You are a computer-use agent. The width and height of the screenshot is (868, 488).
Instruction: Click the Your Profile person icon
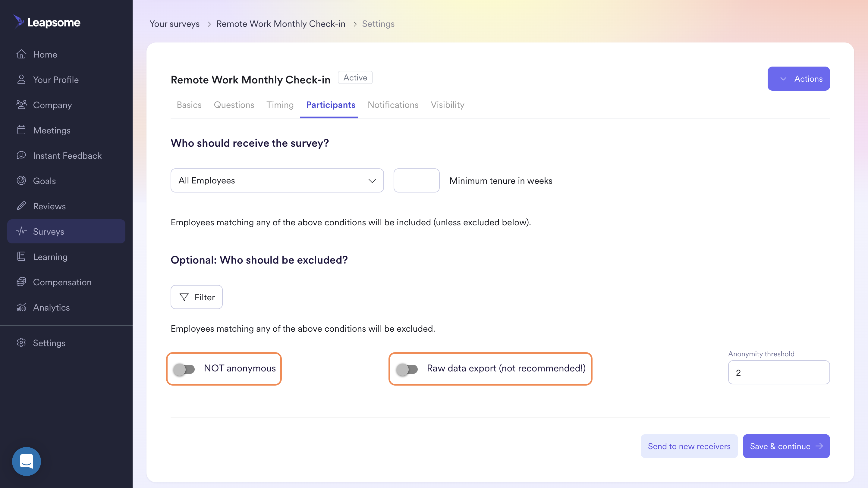(21, 80)
